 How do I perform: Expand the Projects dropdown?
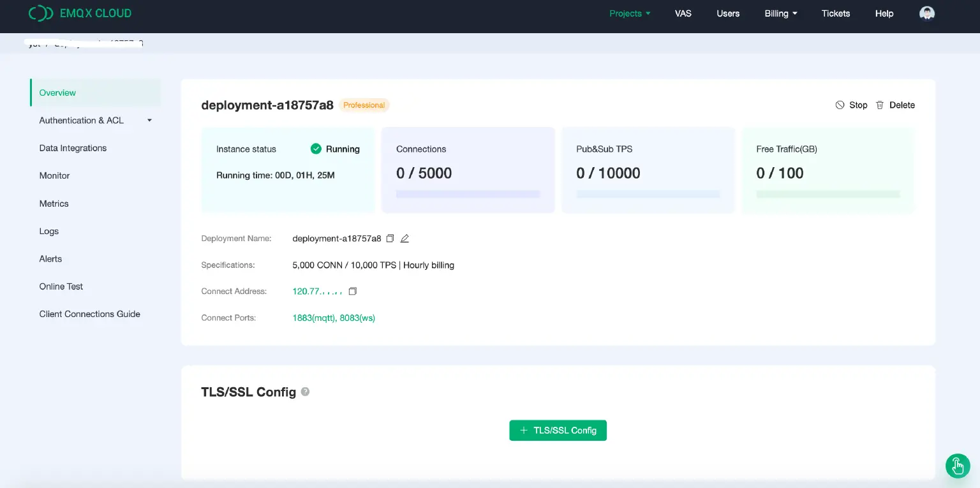click(630, 13)
